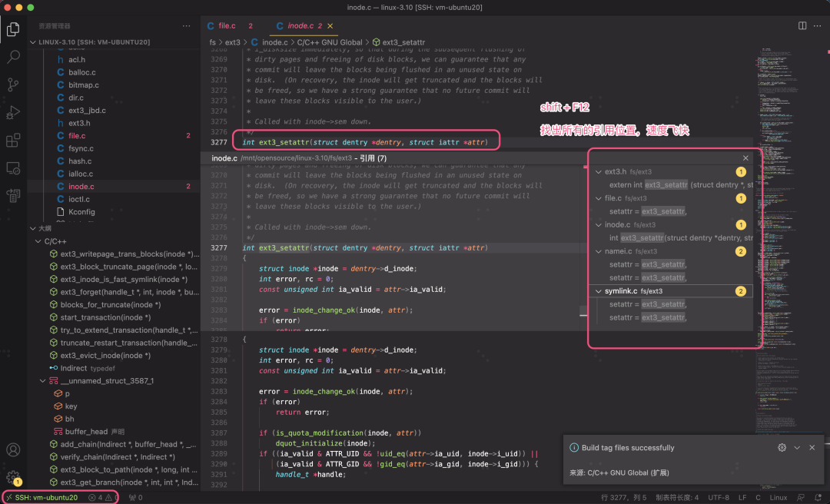Image resolution: width=830 pixels, height=504 pixels.
Task: Open fsync.c in the file explorer
Action: coord(81,148)
